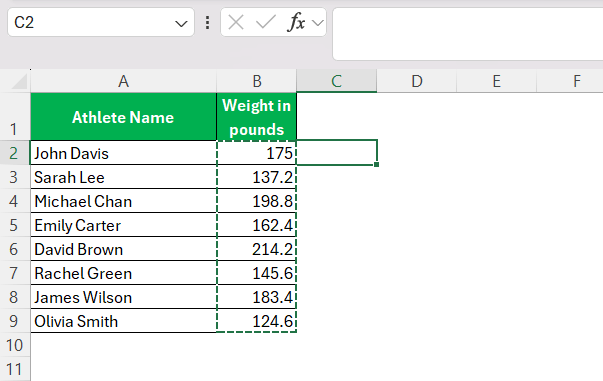Select row 2 header
This screenshot has width=603, height=381.
(15, 153)
